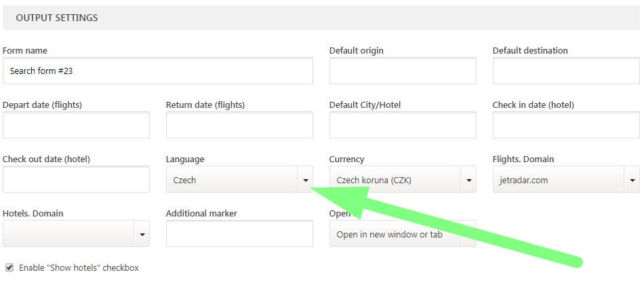Click the Default destination text box
644x285 pixels.
pyautogui.click(x=566, y=71)
